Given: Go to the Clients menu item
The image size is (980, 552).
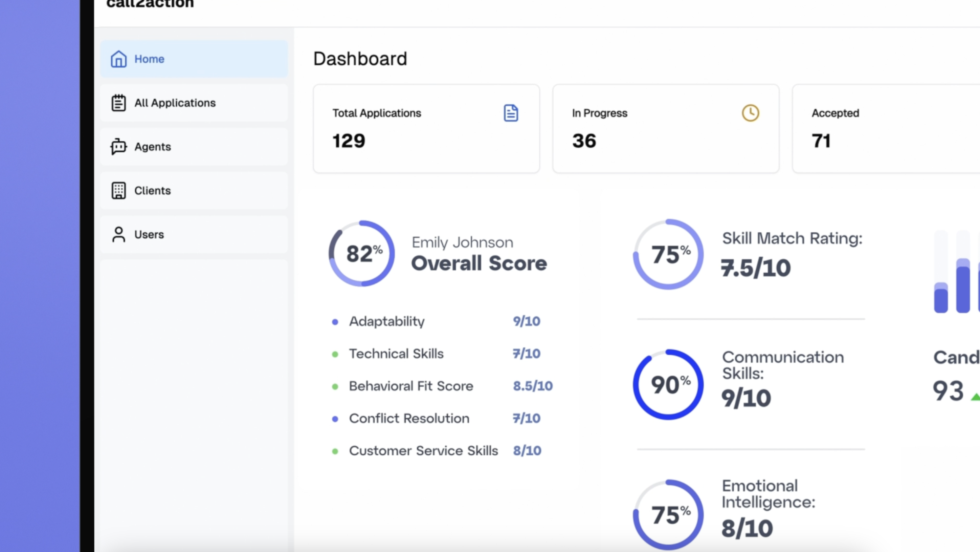Looking at the screenshot, I should (152, 190).
